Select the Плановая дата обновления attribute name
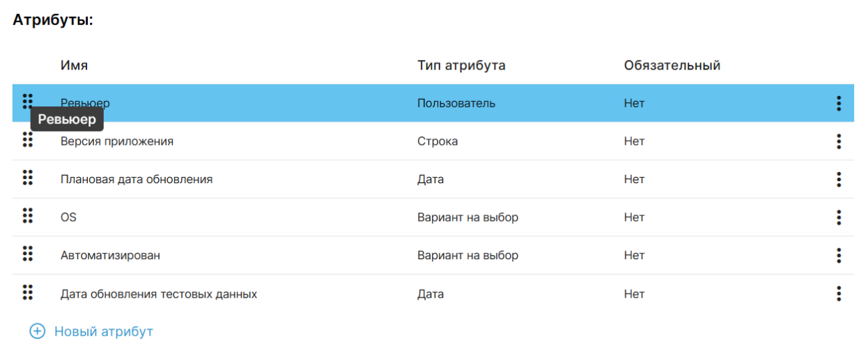The image size is (868, 363). [137, 180]
